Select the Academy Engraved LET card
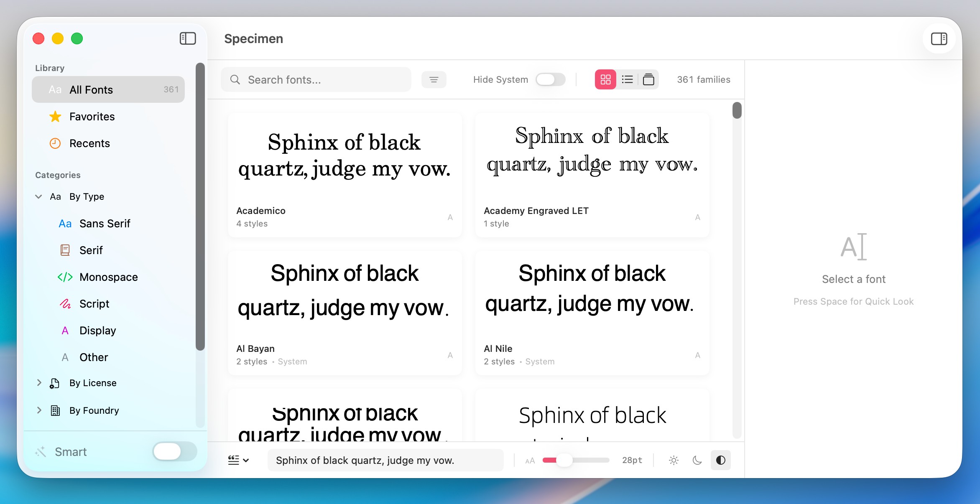 click(x=592, y=176)
